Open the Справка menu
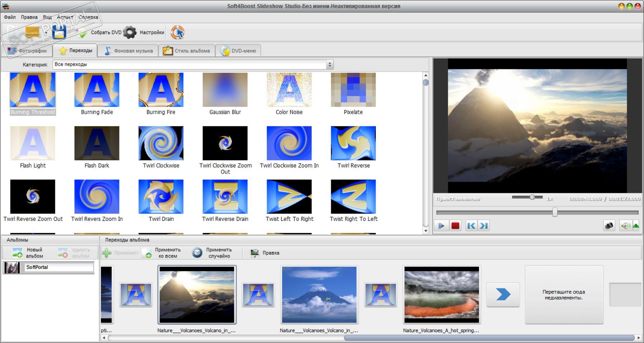The image size is (644, 343). (x=88, y=17)
